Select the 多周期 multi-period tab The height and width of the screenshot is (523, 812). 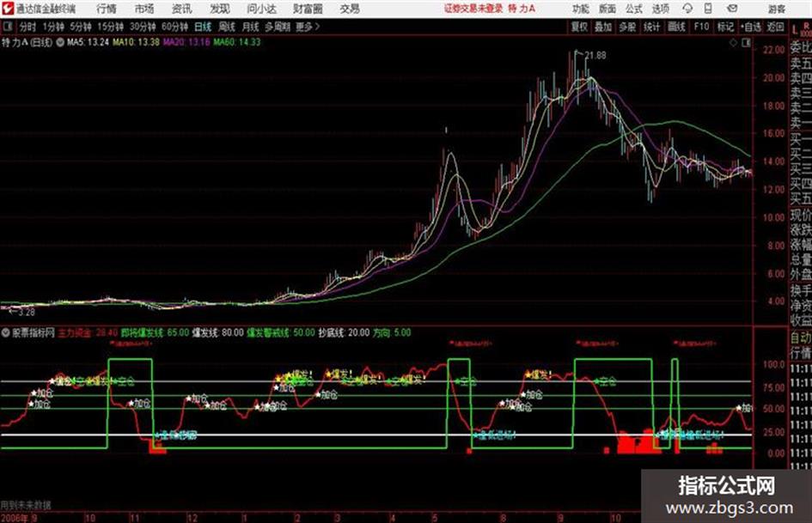278,27
